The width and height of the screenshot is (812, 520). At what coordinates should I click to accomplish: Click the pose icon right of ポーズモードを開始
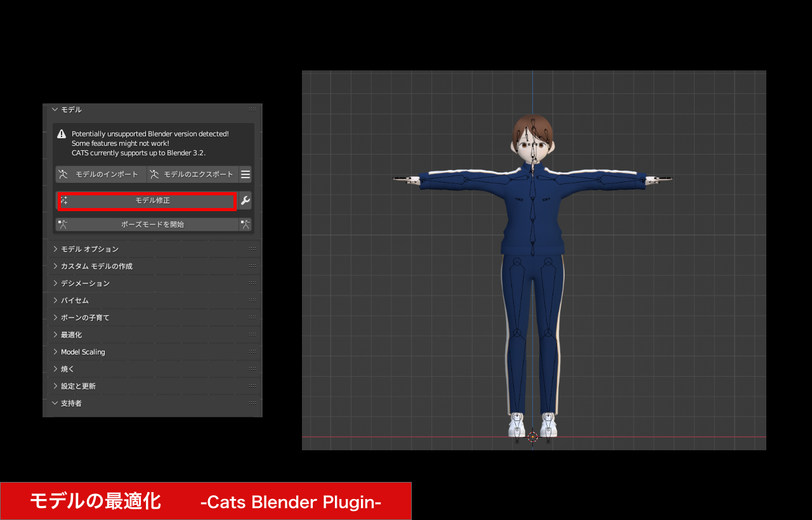tap(245, 224)
